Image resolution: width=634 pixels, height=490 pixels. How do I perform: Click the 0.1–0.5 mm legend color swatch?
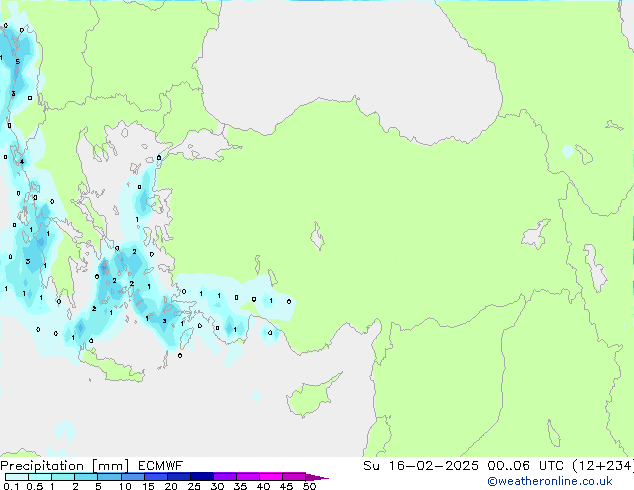(17, 477)
